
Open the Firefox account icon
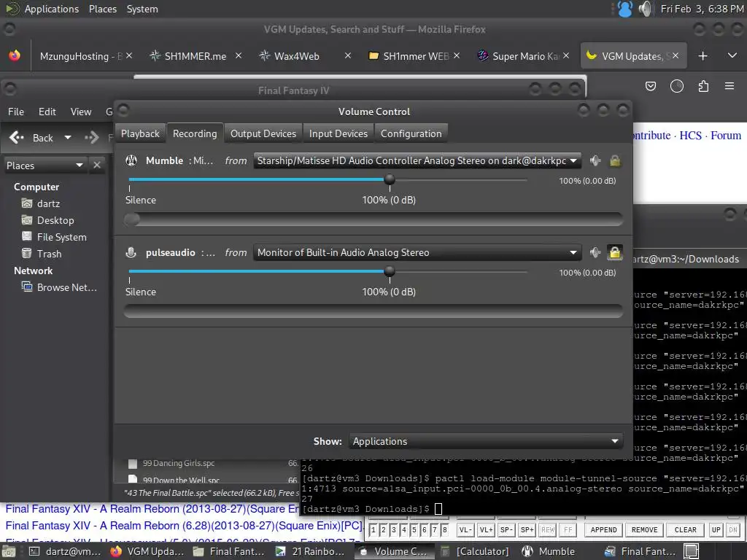pyautogui.click(x=676, y=86)
